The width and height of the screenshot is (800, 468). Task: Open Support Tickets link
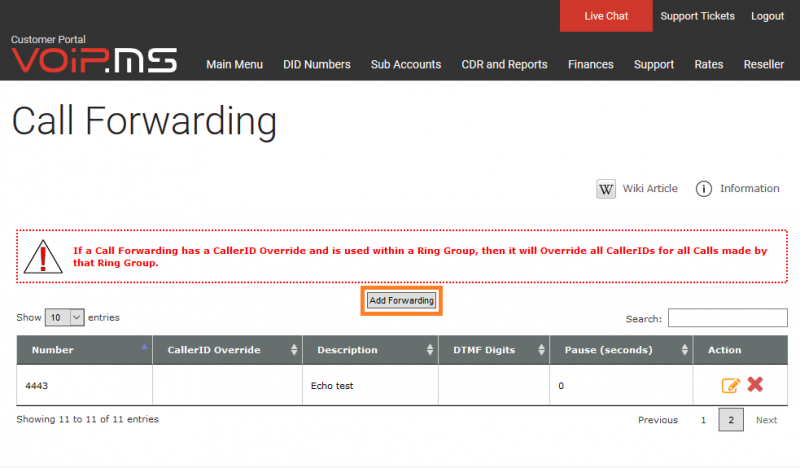[x=697, y=16]
